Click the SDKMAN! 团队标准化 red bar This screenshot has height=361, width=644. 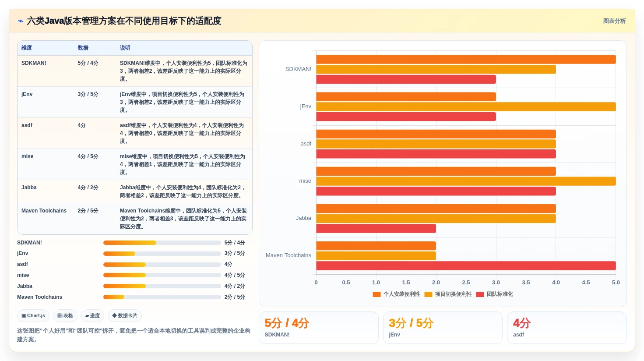point(406,79)
